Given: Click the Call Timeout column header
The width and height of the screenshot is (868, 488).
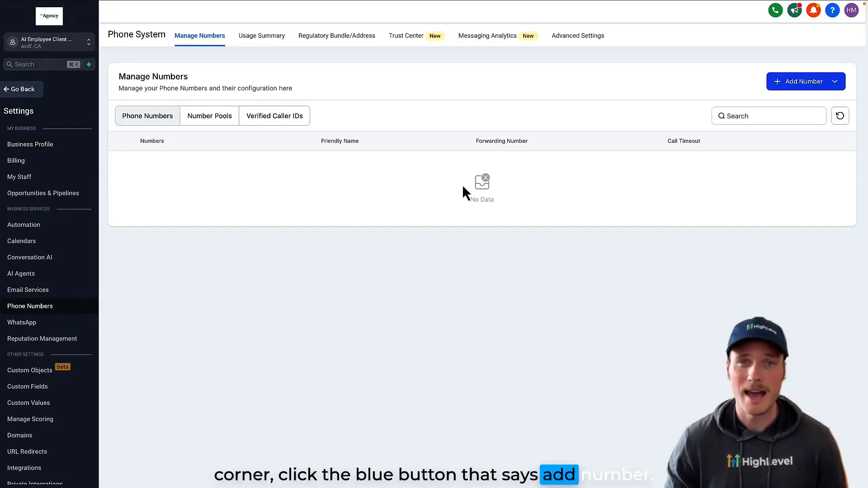Looking at the screenshot, I should click(684, 141).
